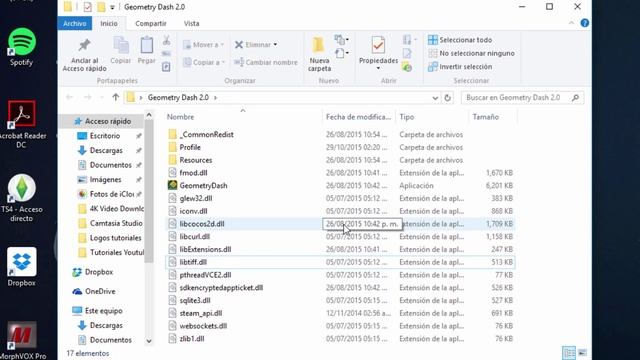Create a Nueva carpeta

(x=319, y=54)
